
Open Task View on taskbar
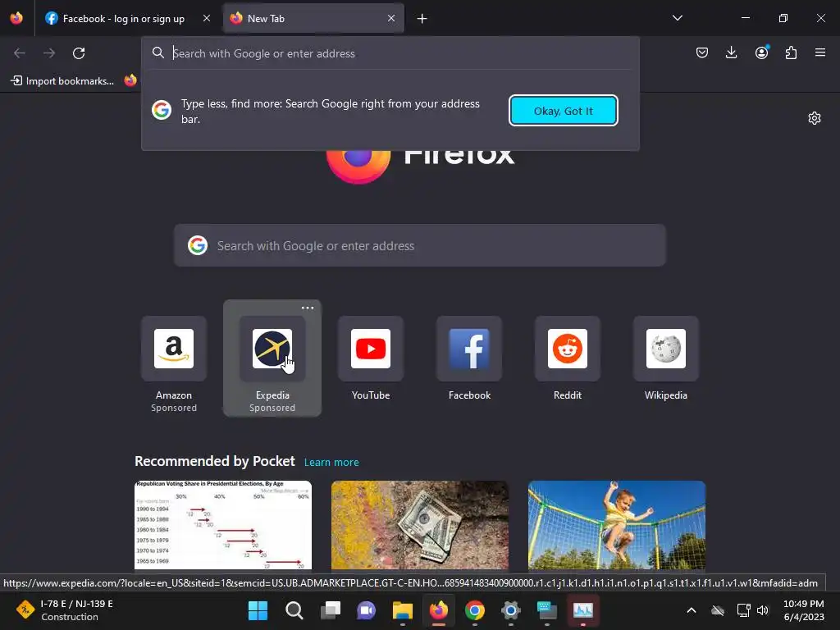click(331, 610)
